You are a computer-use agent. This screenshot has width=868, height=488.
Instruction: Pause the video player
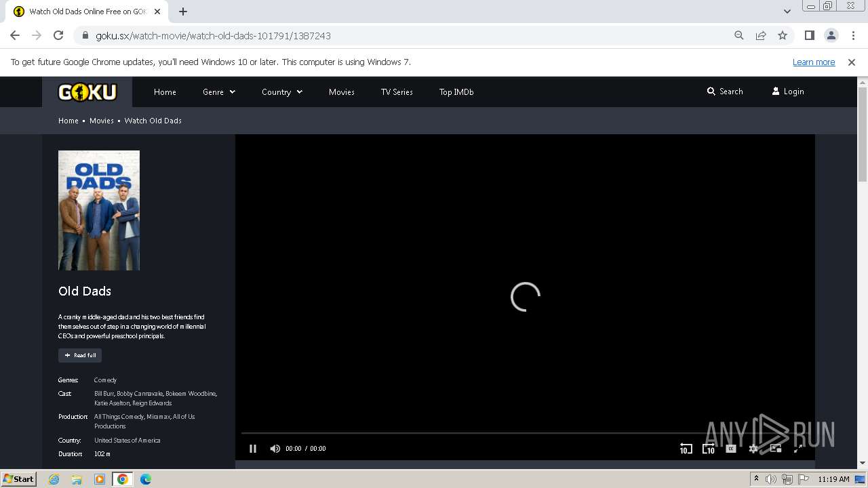(253, 449)
